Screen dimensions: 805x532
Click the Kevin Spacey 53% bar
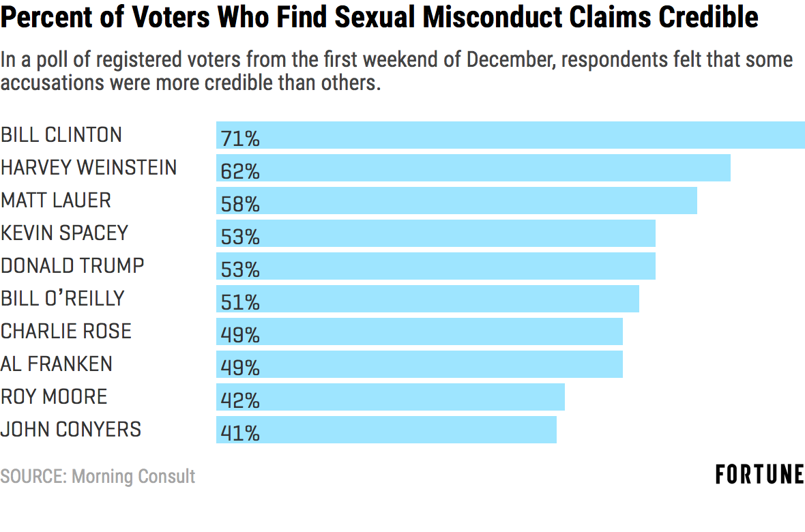(436, 233)
